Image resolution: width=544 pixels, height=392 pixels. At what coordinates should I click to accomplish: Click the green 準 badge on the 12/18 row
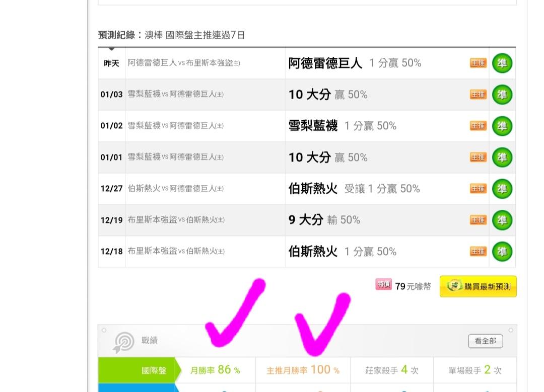coord(502,252)
